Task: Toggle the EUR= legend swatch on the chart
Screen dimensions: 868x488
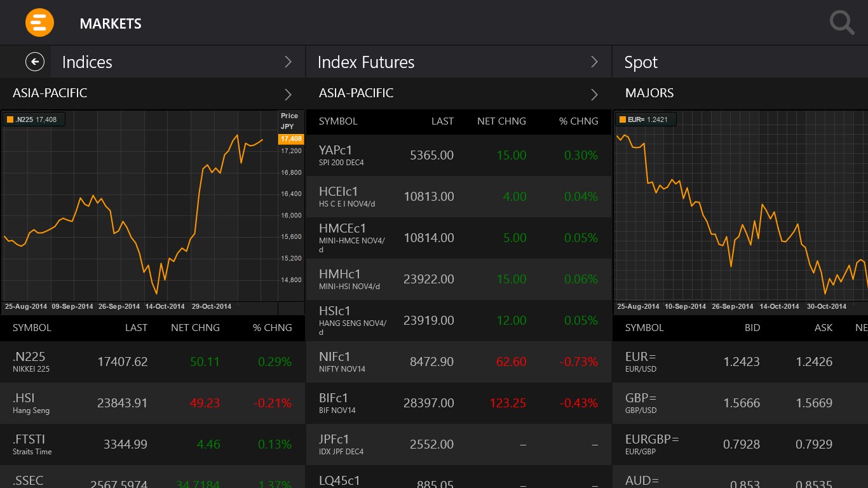Action: (621, 119)
